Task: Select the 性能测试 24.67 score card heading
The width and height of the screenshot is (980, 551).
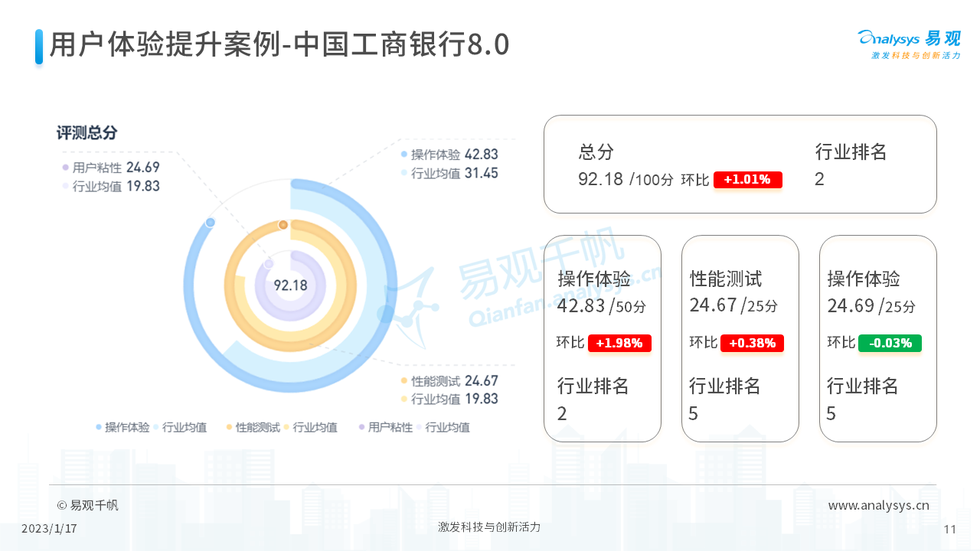Action: click(x=725, y=279)
